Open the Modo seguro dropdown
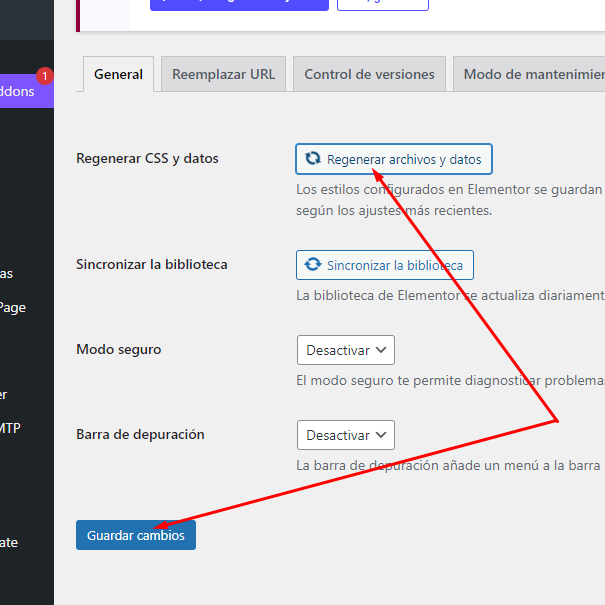The image size is (605, 605). click(x=345, y=350)
